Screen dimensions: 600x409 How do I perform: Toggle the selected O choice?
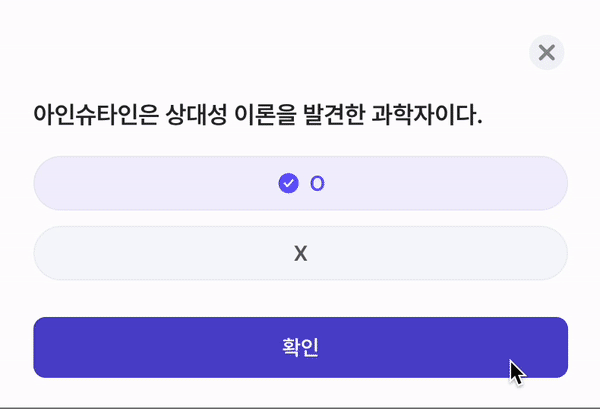[x=300, y=183]
